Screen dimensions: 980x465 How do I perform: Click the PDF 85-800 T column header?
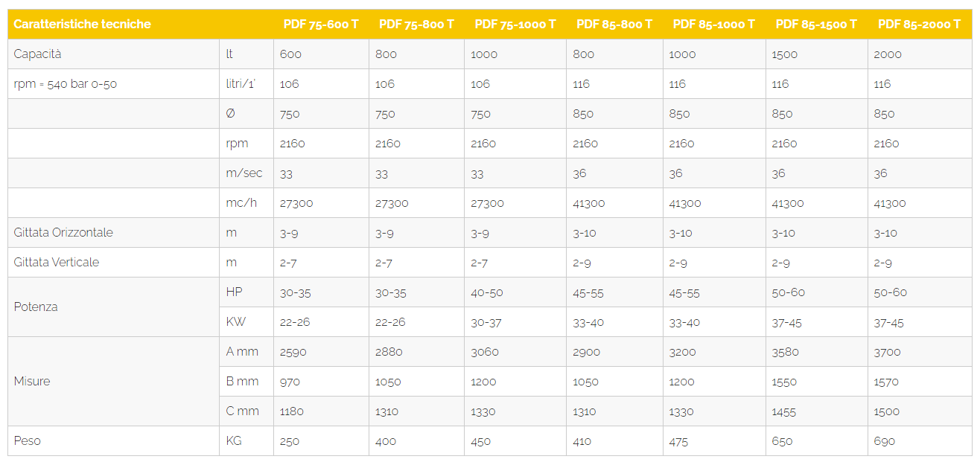(x=614, y=24)
